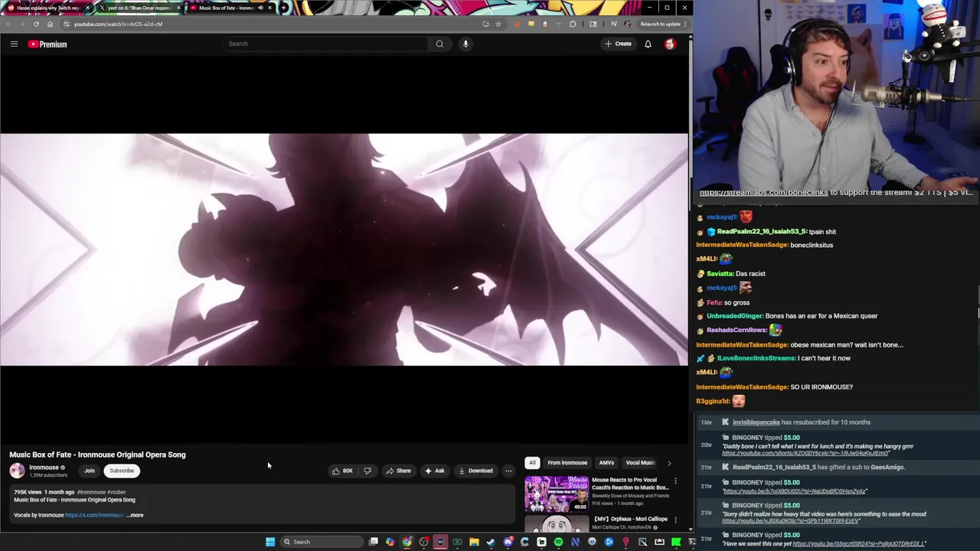Image resolution: width=980 pixels, height=551 pixels.
Task: Open the YouTube hamburger guide menu
Action: tap(14, 44)
